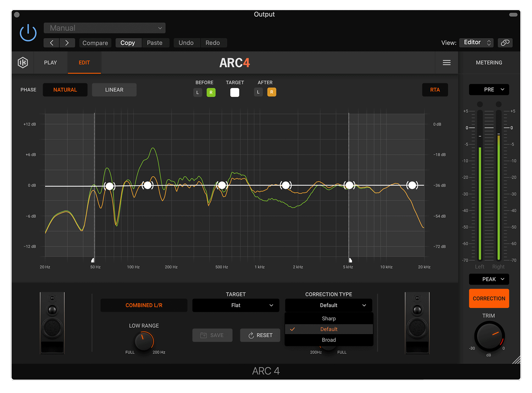Click the previous preset arrow
The width and height of the screenshot is (532, 393).
click(51, 43)
